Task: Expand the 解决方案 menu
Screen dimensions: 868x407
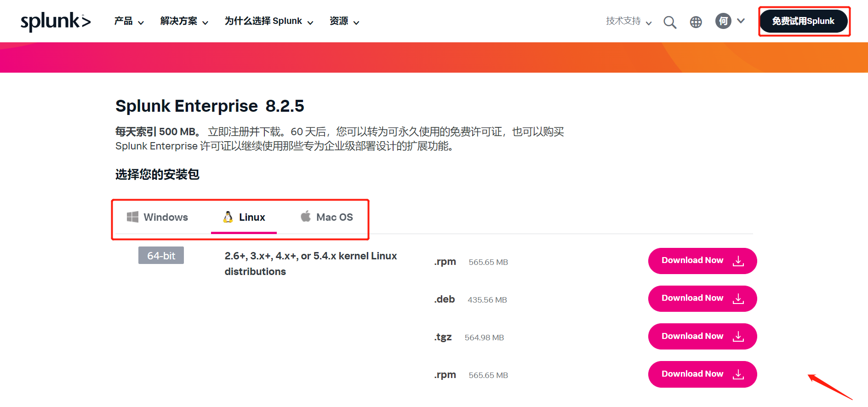Action: [184, 21]
